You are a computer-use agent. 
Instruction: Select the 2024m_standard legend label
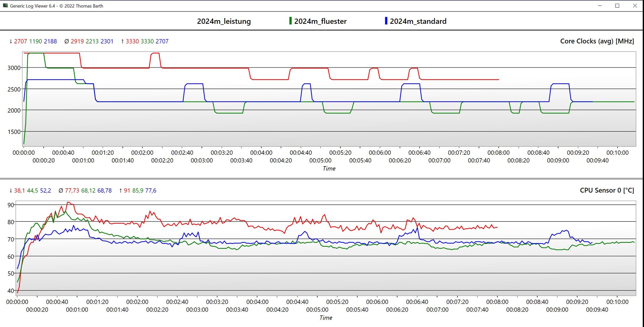[418, 21]
